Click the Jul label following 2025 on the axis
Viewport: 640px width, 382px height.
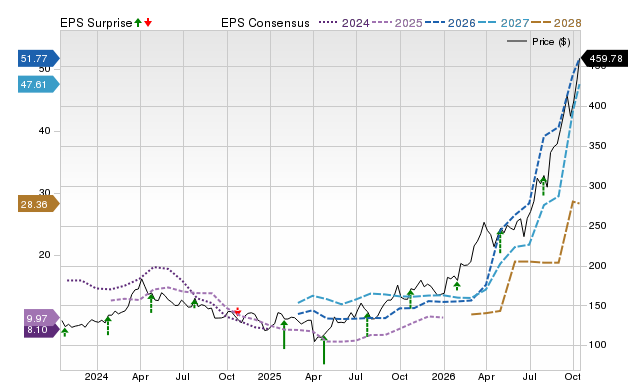coord(356,376)
